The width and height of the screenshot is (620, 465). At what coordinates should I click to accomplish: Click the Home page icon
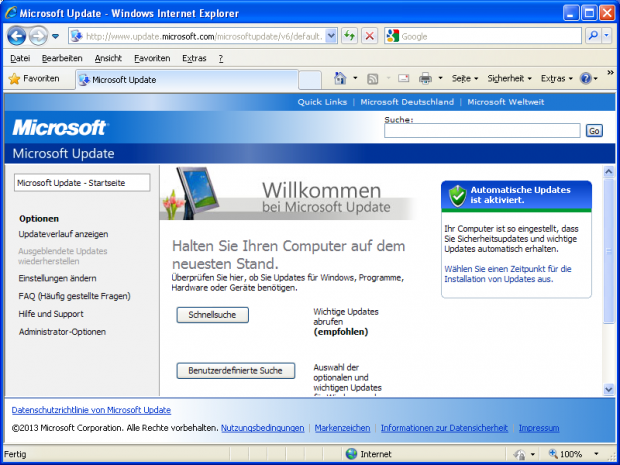(340, 78)
